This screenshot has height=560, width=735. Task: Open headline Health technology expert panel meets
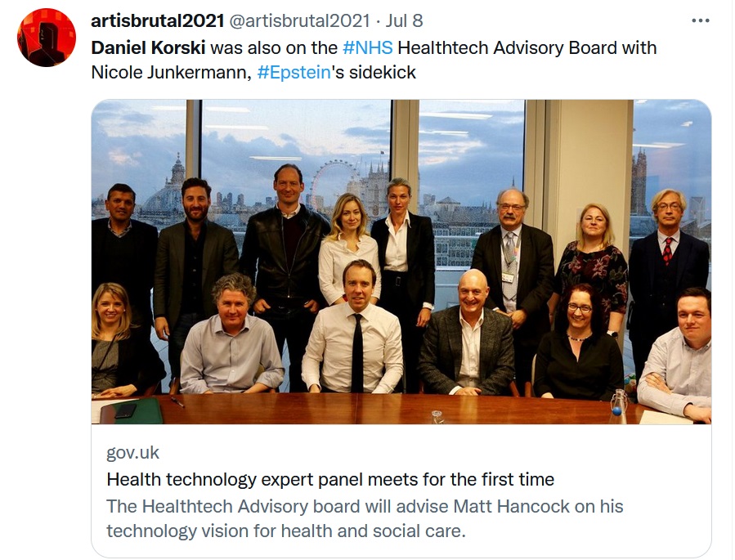pos(330,479)
